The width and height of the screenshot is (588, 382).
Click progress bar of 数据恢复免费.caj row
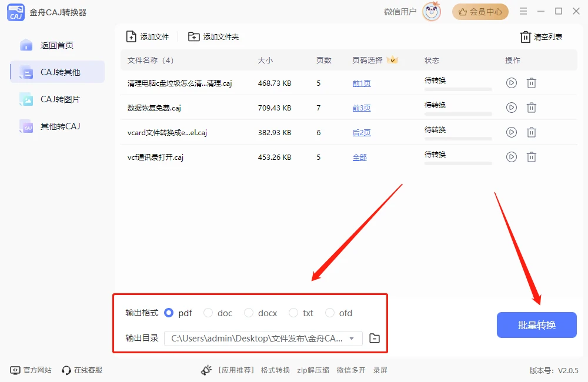click(458, 114)
